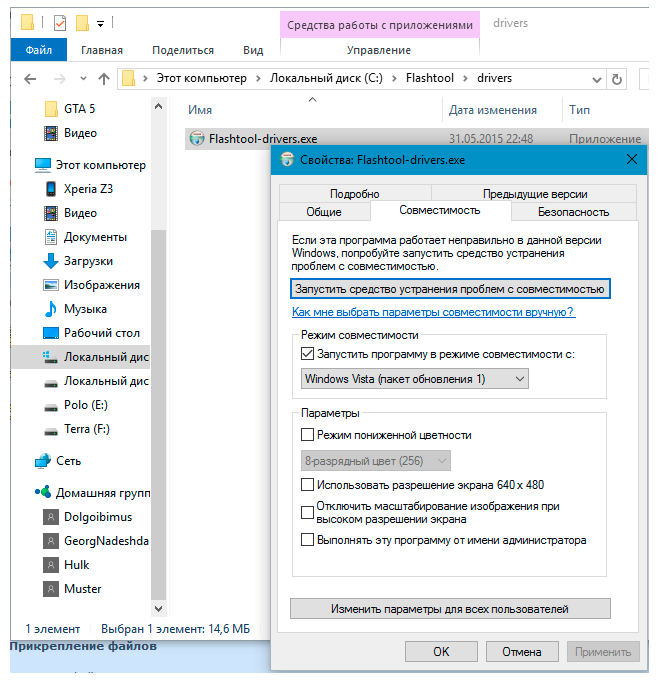Click the Сеть network icon
This screenshot has width=658, height=682.
pyautogui.click(x=43, y=461)
